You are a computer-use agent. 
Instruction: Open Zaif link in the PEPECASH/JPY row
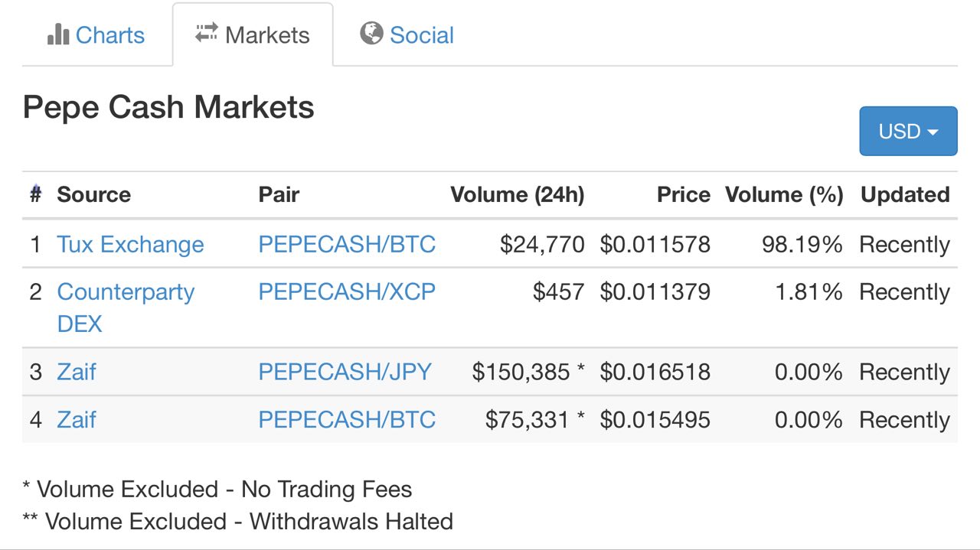77,372
